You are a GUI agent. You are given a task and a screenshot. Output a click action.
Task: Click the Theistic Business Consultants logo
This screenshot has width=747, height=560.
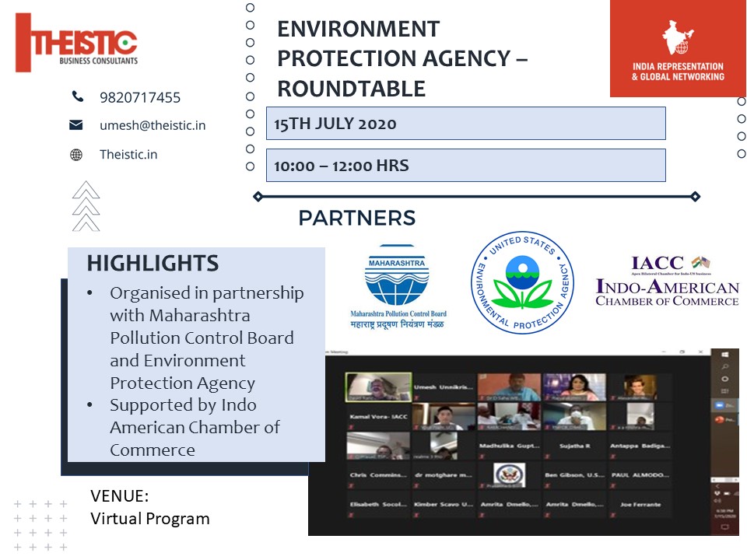77,42
